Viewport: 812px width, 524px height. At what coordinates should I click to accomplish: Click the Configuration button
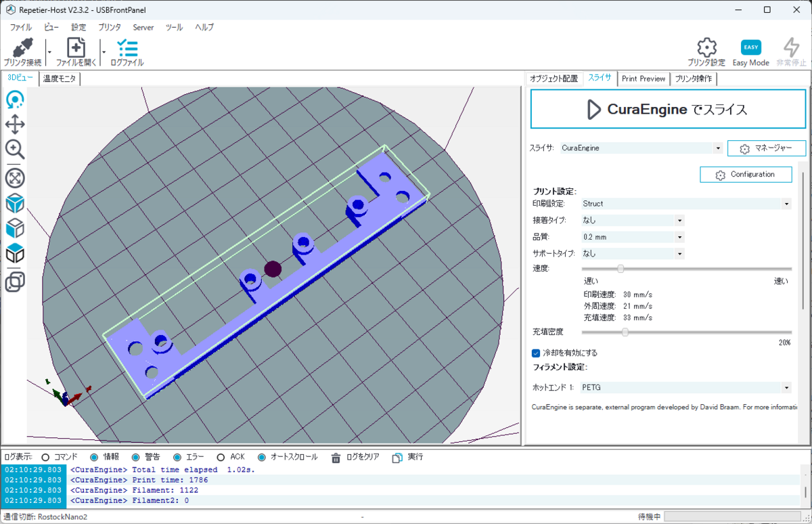pyautogui.click(x=746, y=175)
